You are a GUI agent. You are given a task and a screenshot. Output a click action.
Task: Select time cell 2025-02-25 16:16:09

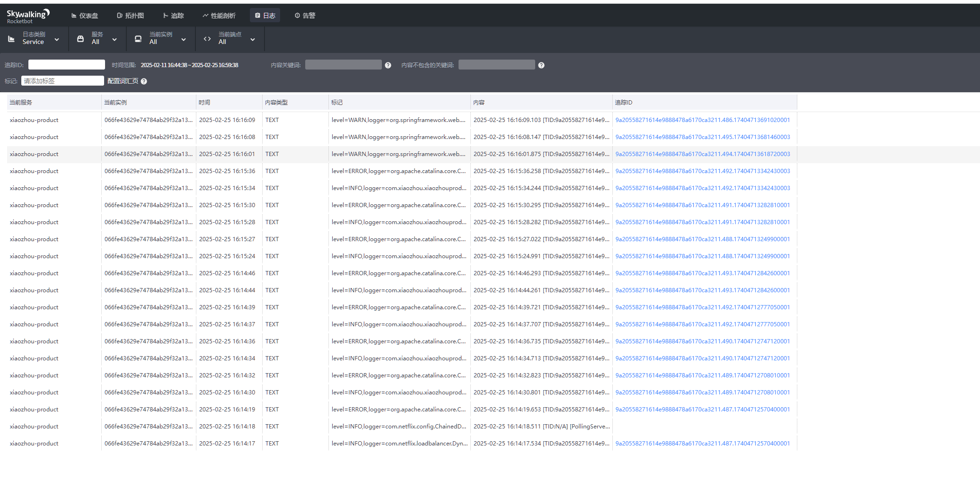point(227,120)
